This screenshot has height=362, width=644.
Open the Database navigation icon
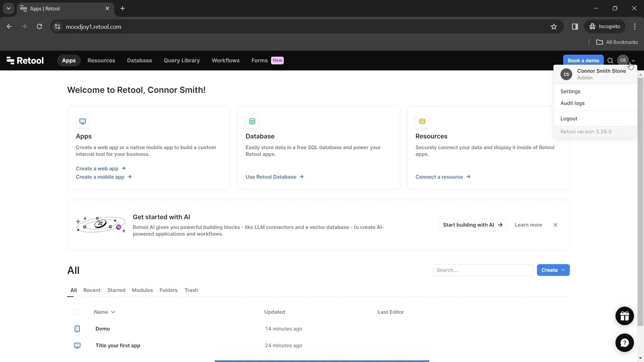tap(139, 60)
